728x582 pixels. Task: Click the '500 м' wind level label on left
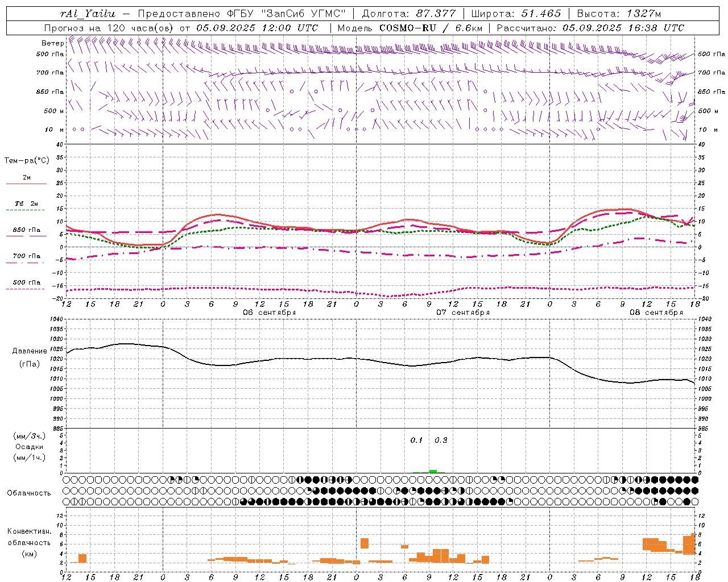pos(54,111)
